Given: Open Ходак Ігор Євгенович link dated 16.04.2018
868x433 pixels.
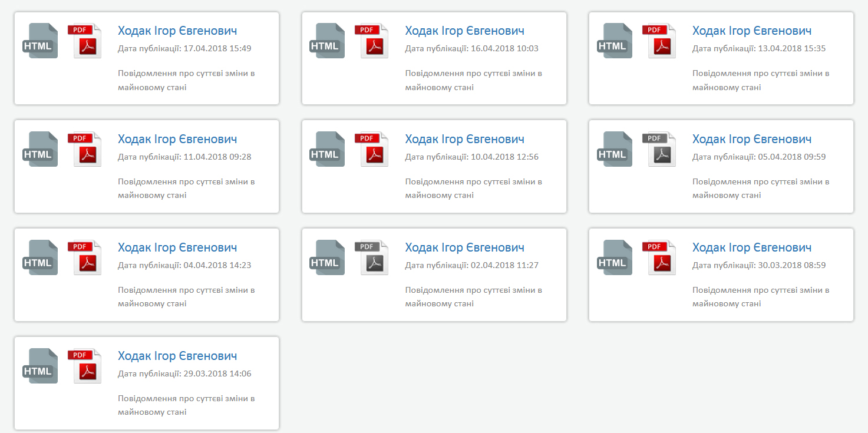Looking at the screenshot, I should 464,31.
